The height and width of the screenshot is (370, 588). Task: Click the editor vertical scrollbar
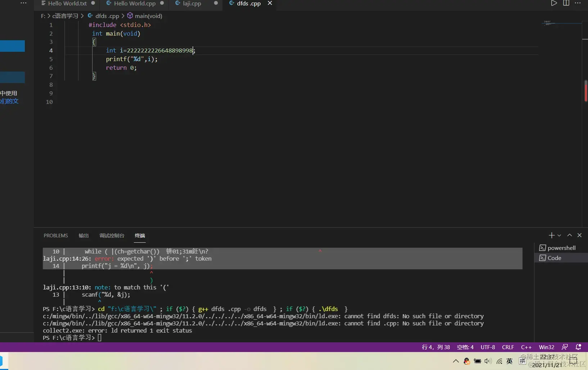(585, 92)
